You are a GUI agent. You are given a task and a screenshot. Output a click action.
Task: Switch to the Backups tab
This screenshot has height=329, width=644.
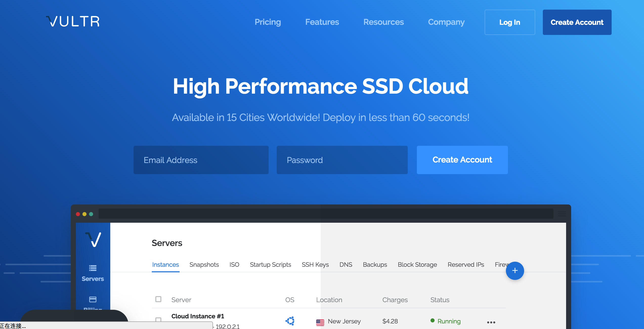pos(375,264)
